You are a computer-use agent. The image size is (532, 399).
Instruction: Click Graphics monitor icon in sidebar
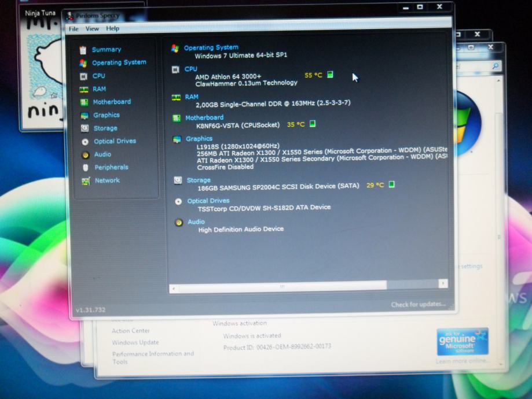(x=85, y=116)
